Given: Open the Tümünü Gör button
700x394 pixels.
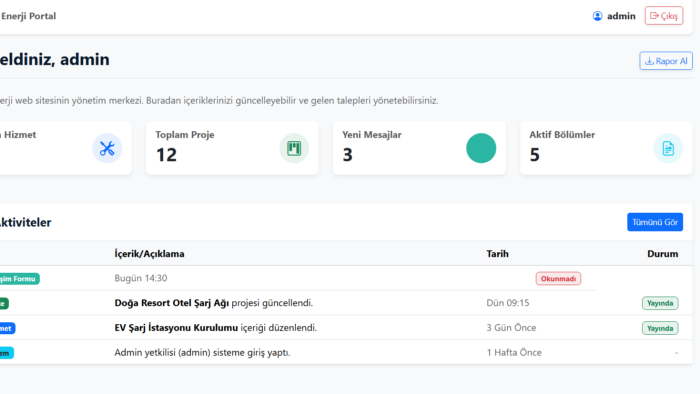Looking at the screenshot, I should [655, 222].
